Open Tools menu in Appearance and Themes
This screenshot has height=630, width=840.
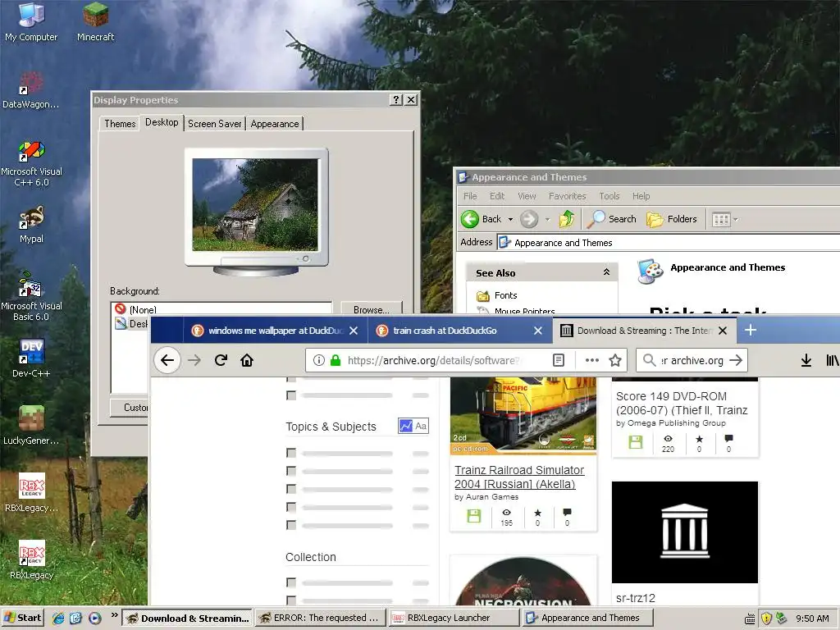[609, 196]
